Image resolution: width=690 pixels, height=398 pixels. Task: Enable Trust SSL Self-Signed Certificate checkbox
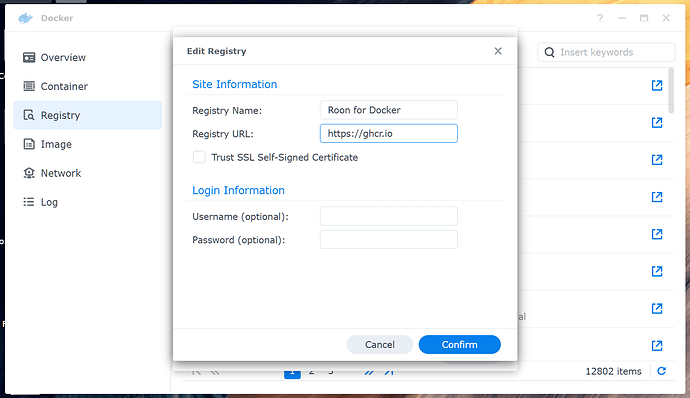pos(199,157)
